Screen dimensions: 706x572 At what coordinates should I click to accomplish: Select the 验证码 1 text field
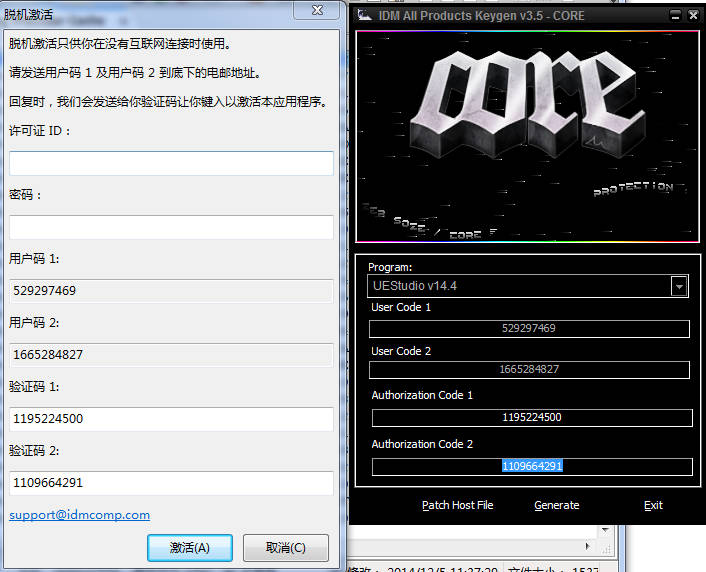[x=171, y=419]
